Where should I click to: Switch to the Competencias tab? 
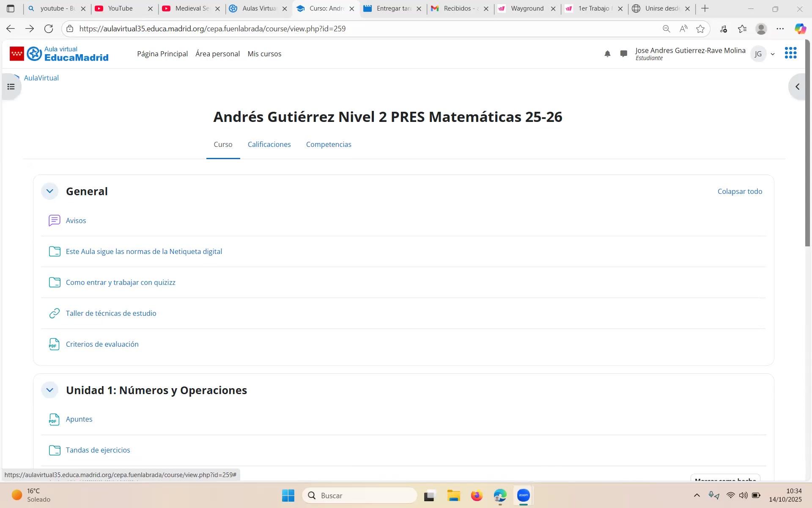329,144
